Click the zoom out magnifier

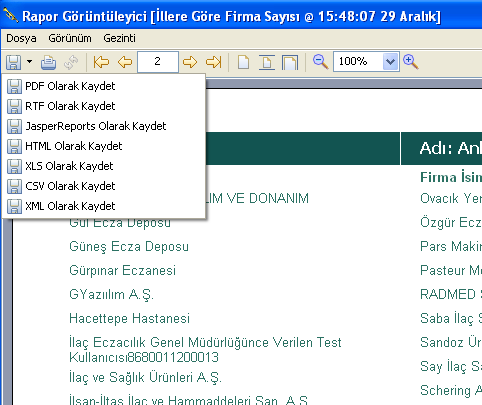(x=321, y=62)
